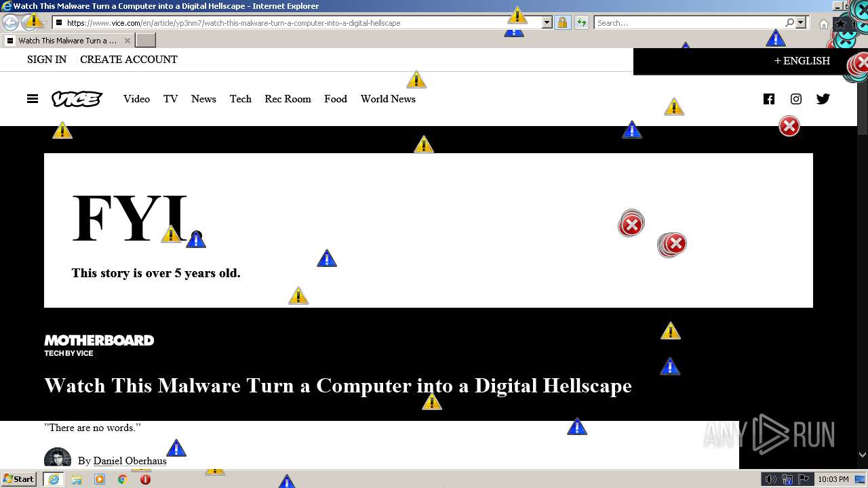The image size is (868, 488).
Task: Click into the URL address field
Action: (302, 22)
